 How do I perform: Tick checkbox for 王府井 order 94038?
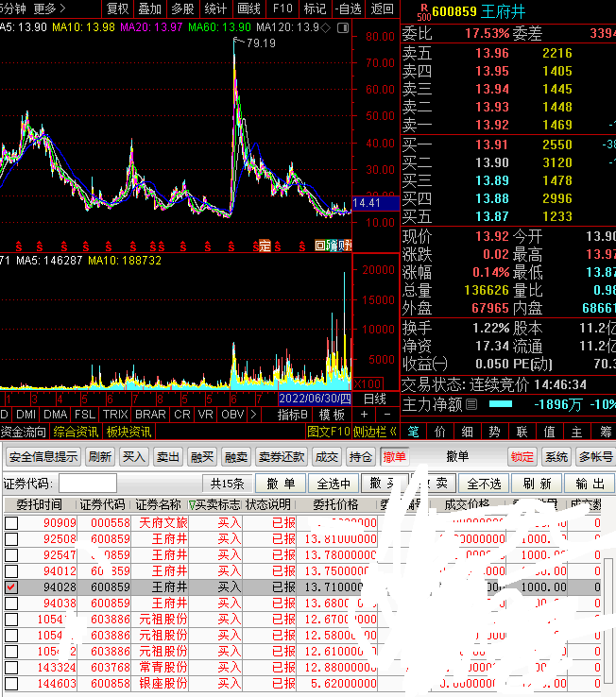point(11,603)
